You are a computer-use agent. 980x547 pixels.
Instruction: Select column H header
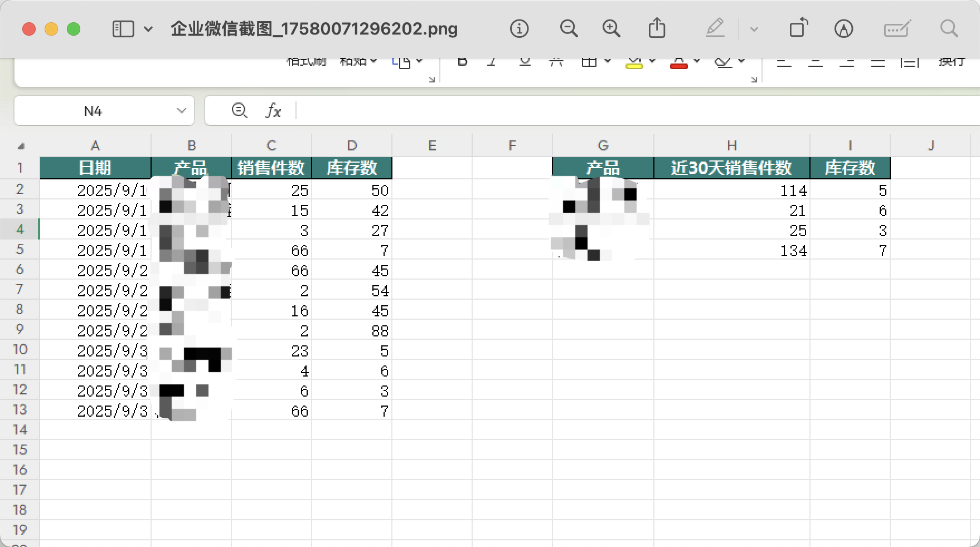pos(732,146)
